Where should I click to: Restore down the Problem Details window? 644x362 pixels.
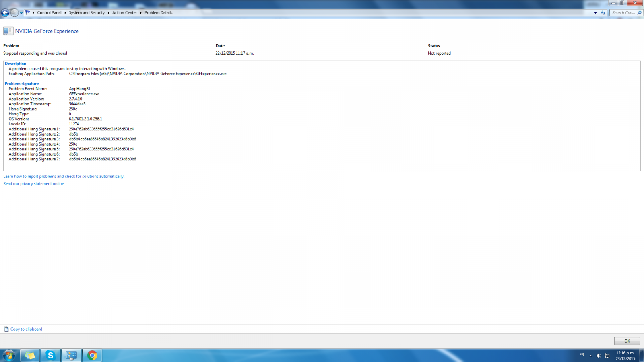click(x=622, y=3)
